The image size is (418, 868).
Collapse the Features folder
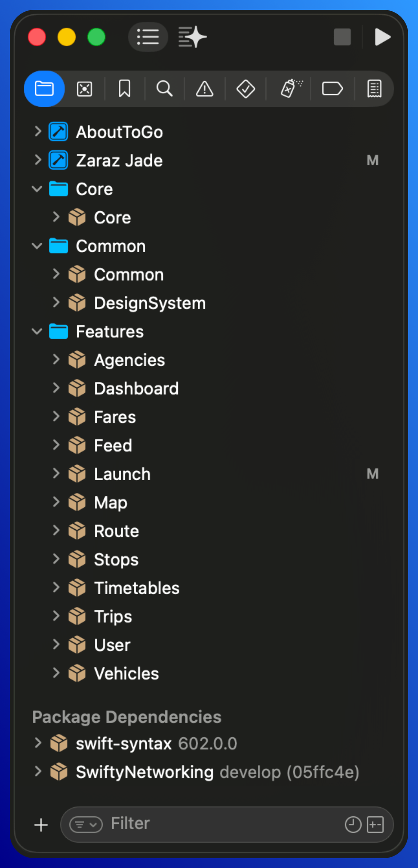click(37, 331)
